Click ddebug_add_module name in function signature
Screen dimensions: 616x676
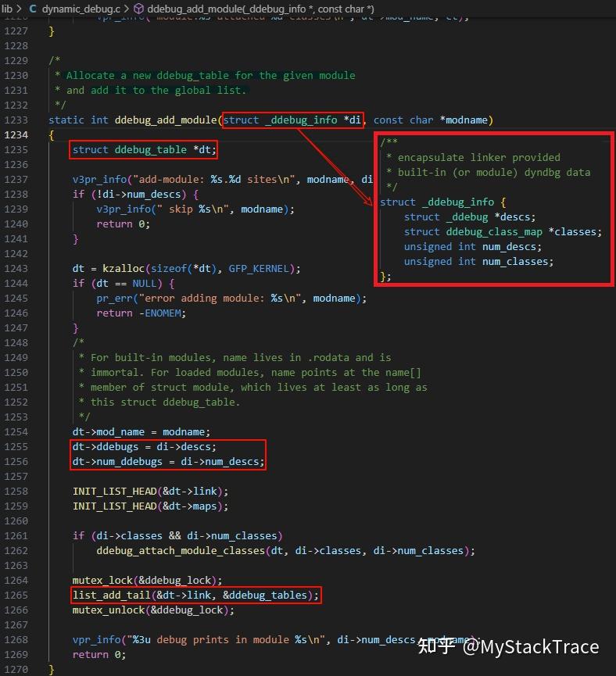(166, 120)
